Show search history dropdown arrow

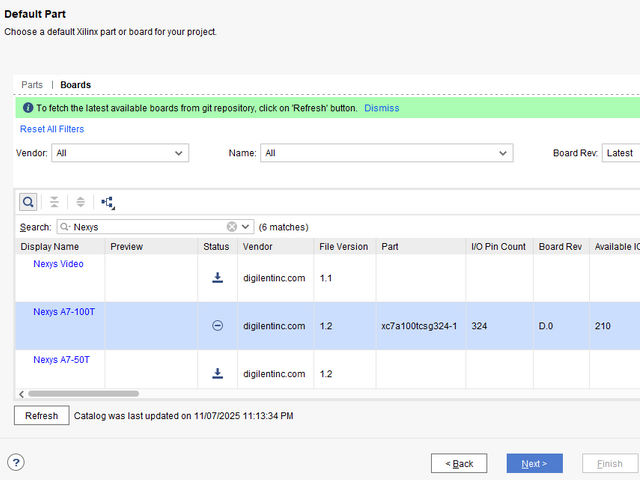tap(247, 227)
